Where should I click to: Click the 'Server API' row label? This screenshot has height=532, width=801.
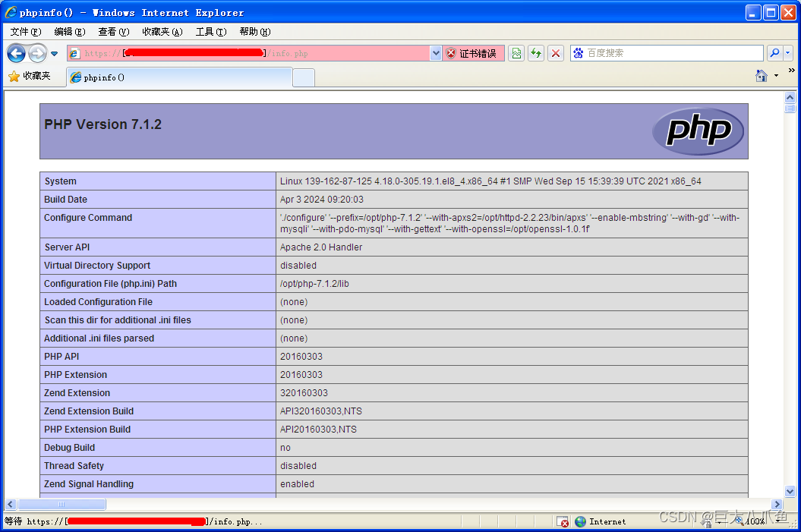point(67,247)
